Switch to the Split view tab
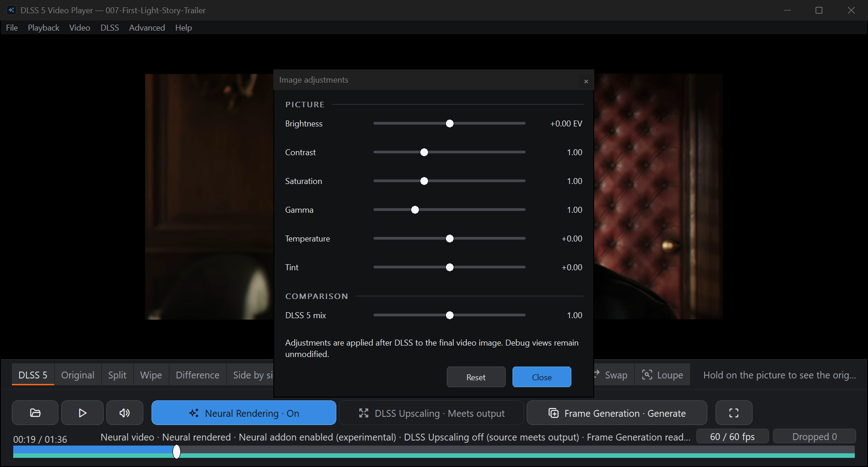Viewport: 868px width, 467px height. [x=117, y=375]
